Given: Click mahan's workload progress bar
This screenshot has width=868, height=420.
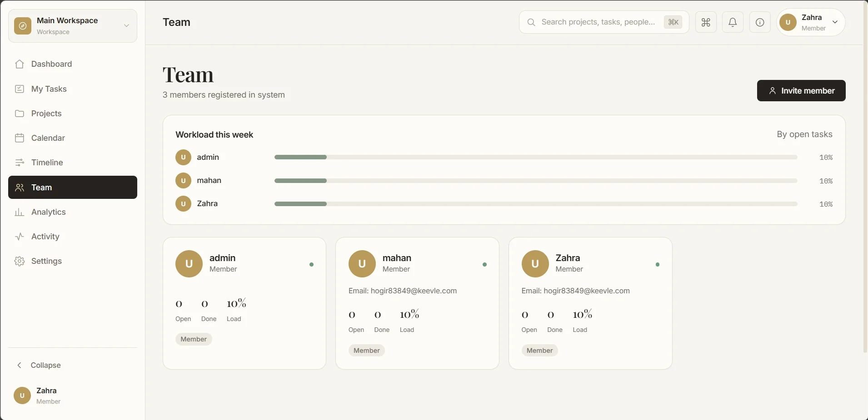Looking at the screenshot, I should coord(536,181).
